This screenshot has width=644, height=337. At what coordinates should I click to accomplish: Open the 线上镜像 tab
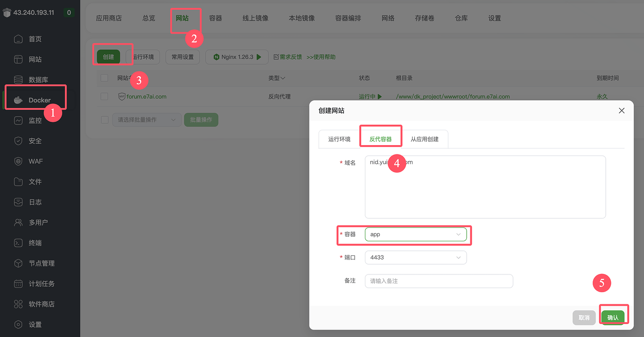coord(255,18)
